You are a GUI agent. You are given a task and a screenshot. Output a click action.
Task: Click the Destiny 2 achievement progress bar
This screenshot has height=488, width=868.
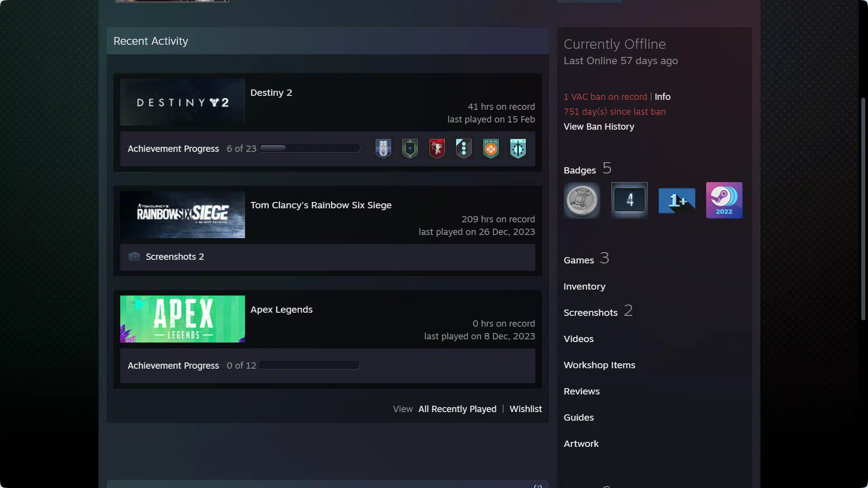(310, 148)
